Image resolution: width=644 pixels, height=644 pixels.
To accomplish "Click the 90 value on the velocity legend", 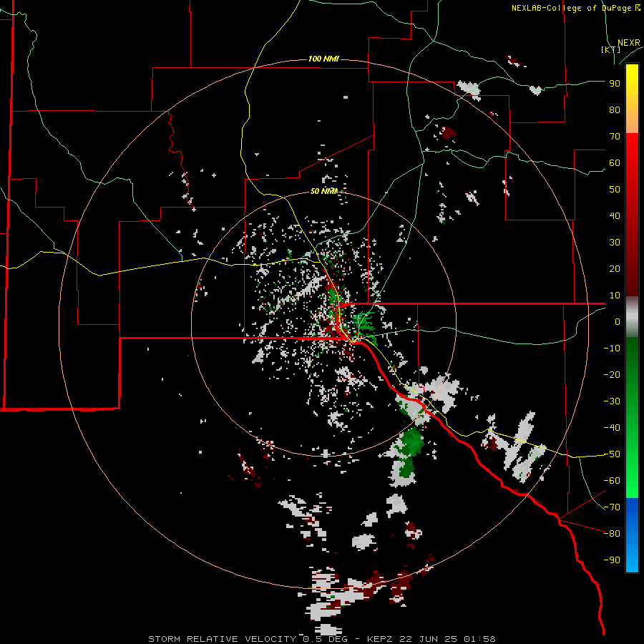I will [615, 84].
